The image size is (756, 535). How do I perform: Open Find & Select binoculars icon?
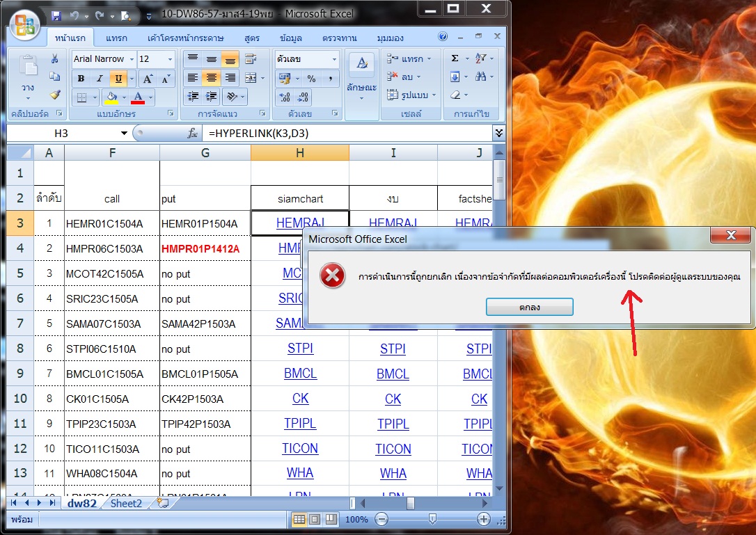coord(480,76)
